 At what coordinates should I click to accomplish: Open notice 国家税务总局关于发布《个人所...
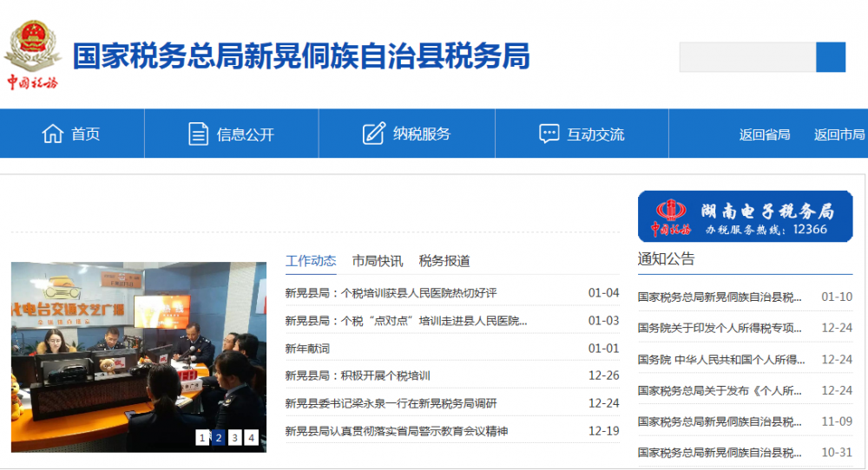[x=719, y=390]
